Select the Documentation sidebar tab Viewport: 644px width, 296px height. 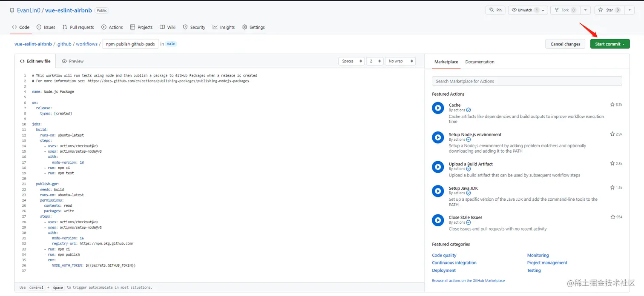(x=480, y=62)
